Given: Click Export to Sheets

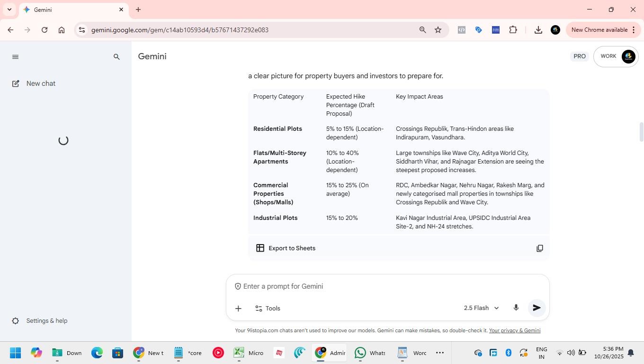Looking at the screenshot, I should point(286,248).
